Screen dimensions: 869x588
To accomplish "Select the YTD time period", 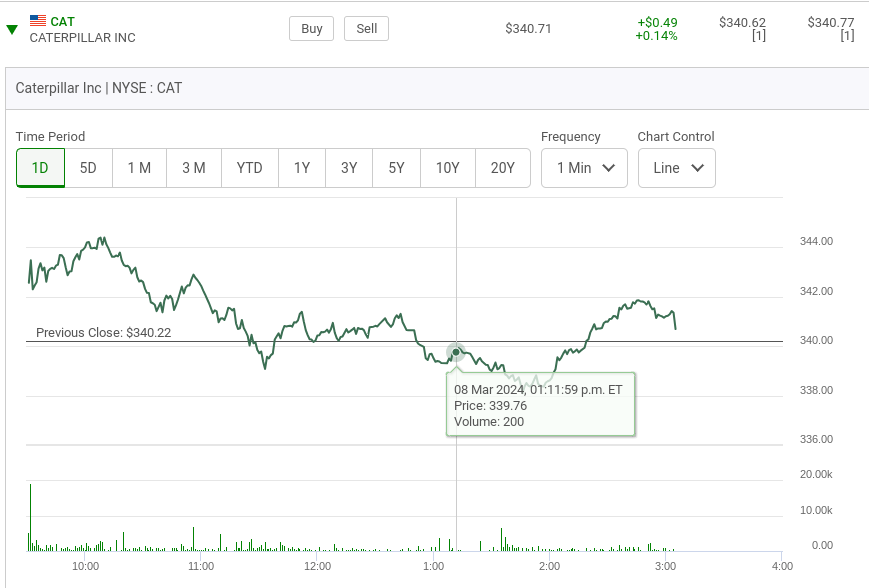I will 249,168.
